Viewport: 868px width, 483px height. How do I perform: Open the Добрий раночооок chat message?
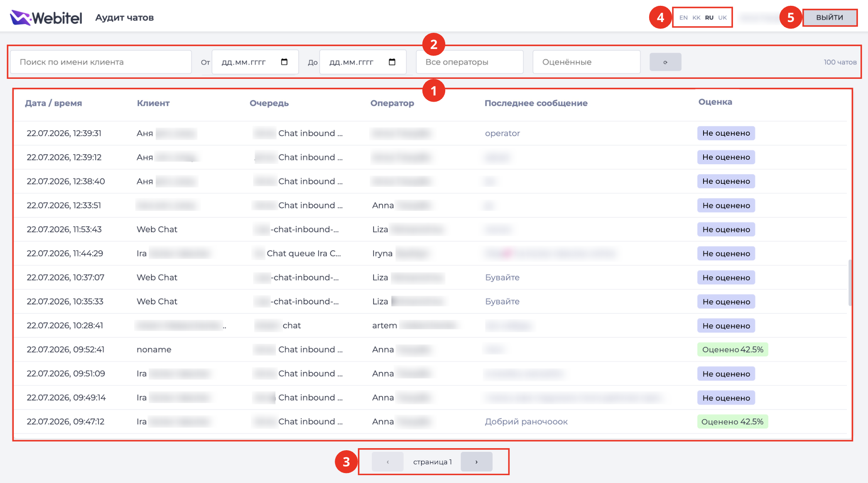coord(526,422)
